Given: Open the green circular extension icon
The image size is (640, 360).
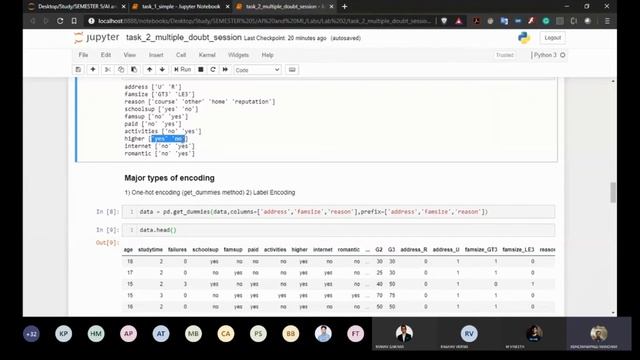Looking at the screenshot, I should [x=546, y=21].
